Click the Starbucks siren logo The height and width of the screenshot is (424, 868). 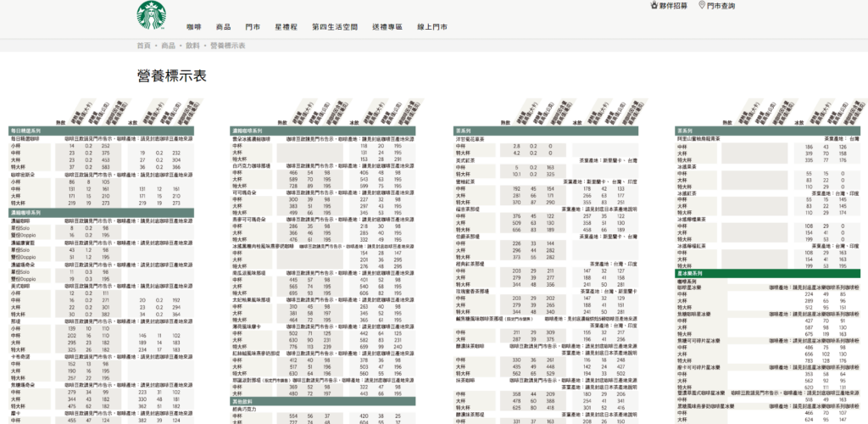point(151,15)
